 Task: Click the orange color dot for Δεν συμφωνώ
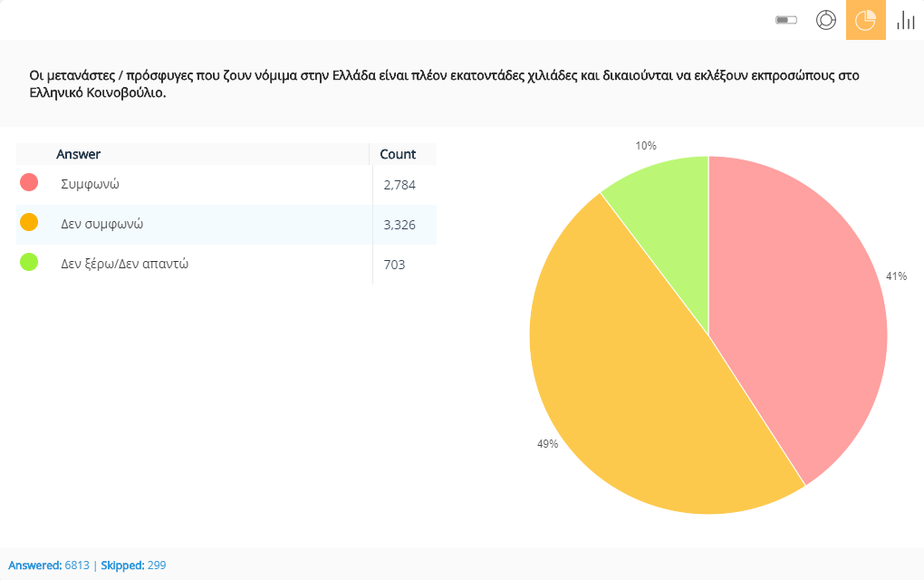coord(29,223)
